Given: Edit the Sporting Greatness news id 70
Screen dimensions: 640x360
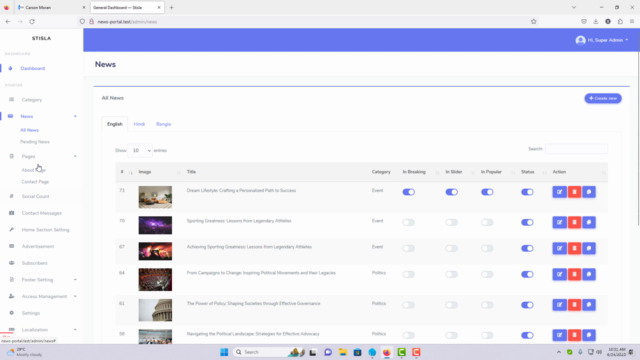Looking at the screenshot, I should [560, 222].
